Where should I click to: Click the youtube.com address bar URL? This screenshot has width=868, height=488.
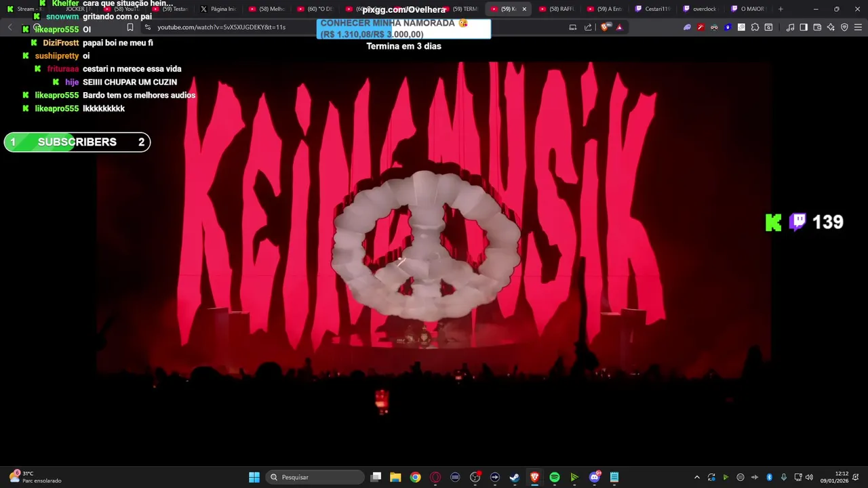click(x=221, y=27)
